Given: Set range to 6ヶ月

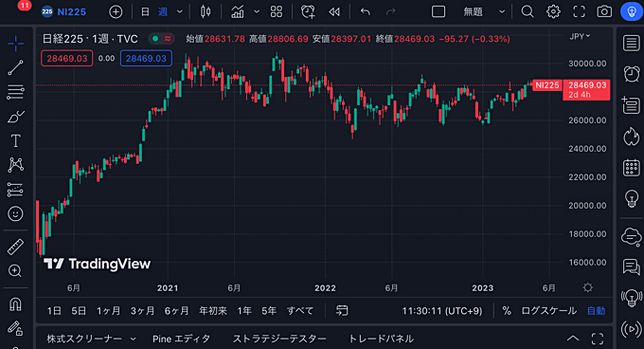Looking at the screenshot, I should (176, 311).
